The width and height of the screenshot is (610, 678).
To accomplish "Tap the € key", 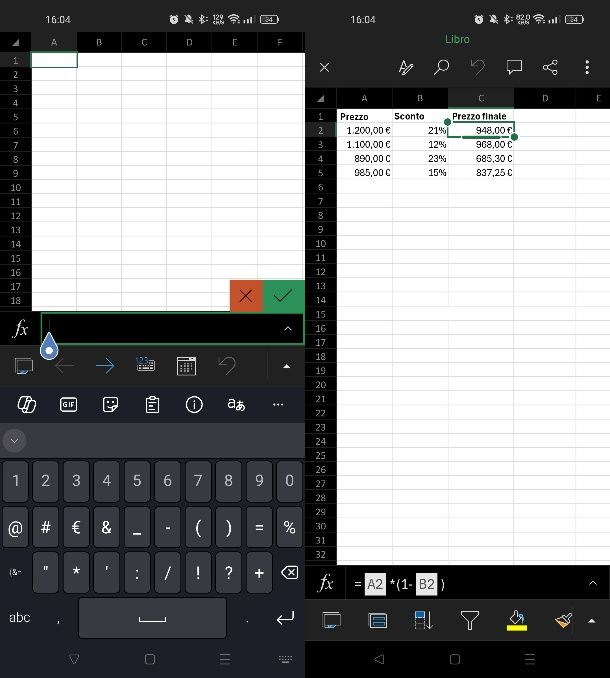I will coord(76,527).
